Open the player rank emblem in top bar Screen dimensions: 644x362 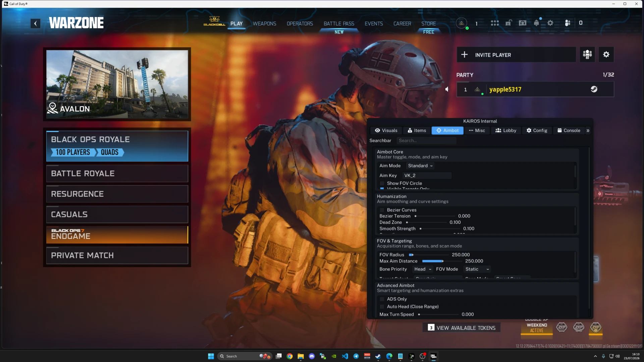462,23
